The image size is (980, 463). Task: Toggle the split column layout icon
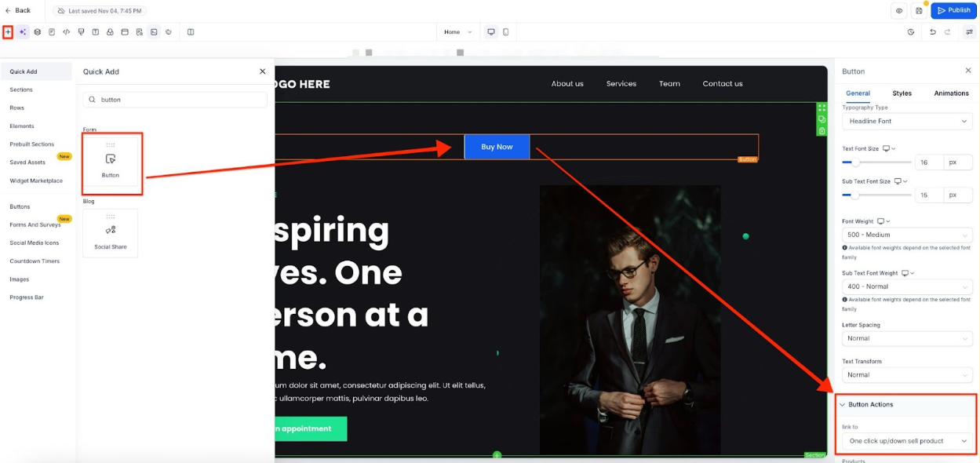pyautogui.click(x=191, y=32)
